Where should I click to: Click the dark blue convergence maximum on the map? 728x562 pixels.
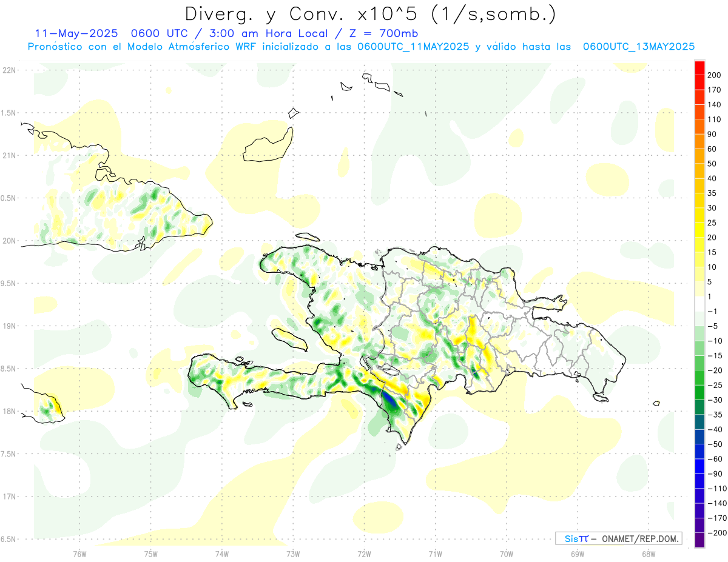coord(389,400)
